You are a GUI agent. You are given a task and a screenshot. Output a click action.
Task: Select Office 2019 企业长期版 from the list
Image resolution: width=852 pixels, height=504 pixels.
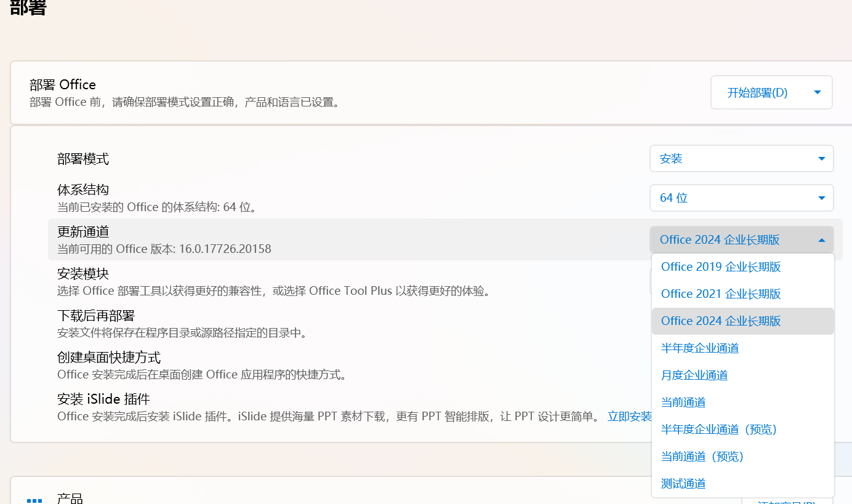click(x=720, y=267)
